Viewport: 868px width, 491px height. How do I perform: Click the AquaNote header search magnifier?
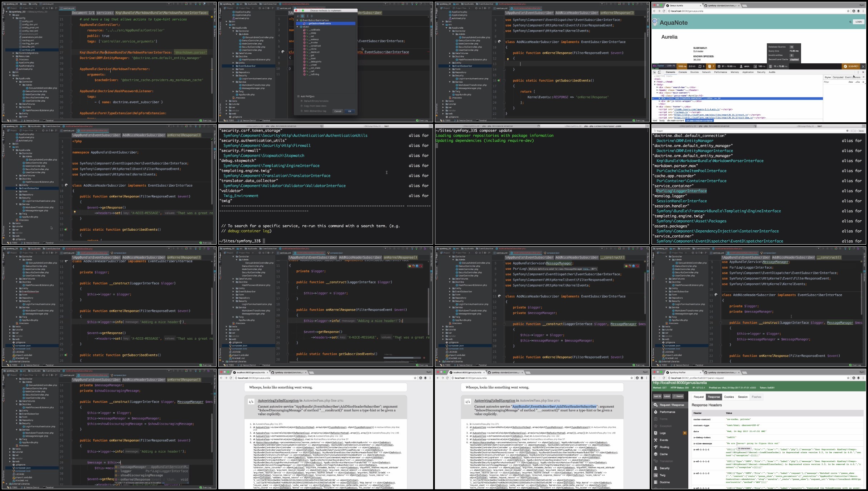850,22
